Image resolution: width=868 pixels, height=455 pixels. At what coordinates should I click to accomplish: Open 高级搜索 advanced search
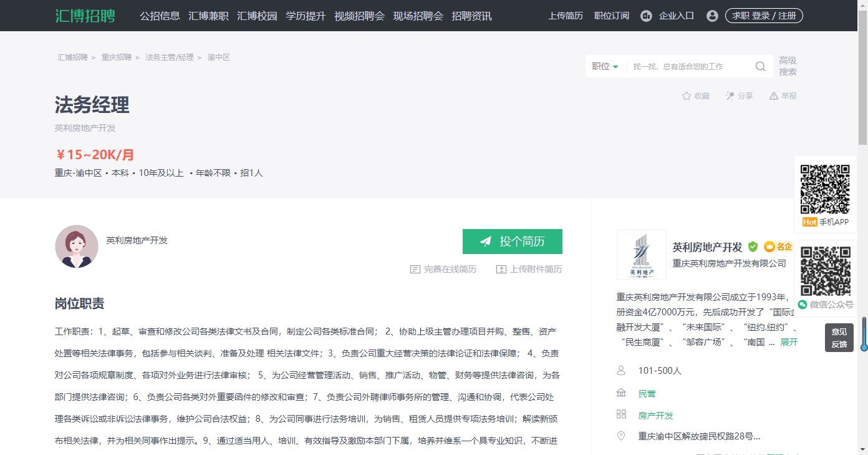(788, 66)
